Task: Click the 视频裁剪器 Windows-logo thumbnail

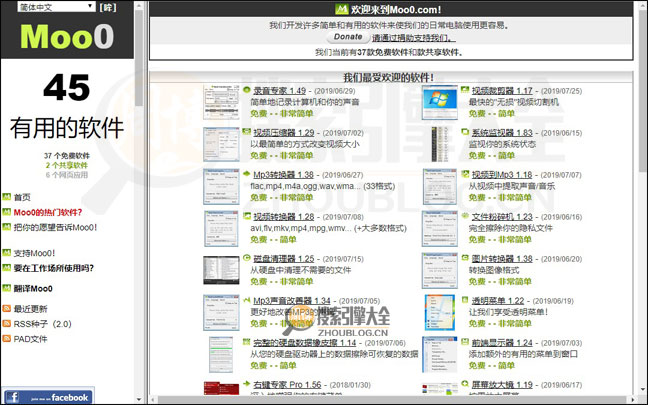Action: pos(439,102)
